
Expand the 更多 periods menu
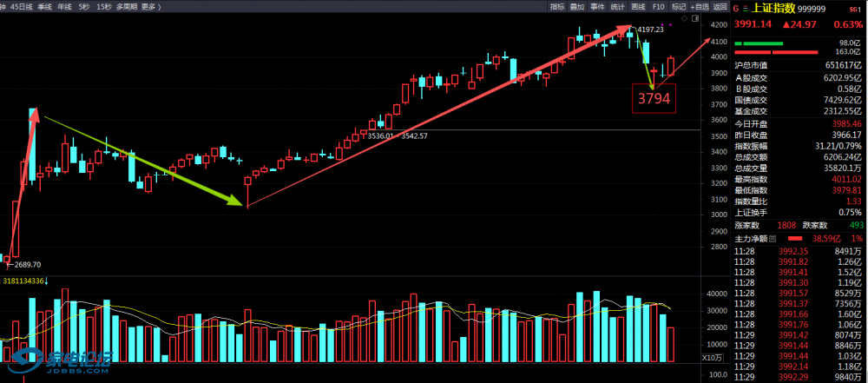pyautogui.click(x=150, y=6)
